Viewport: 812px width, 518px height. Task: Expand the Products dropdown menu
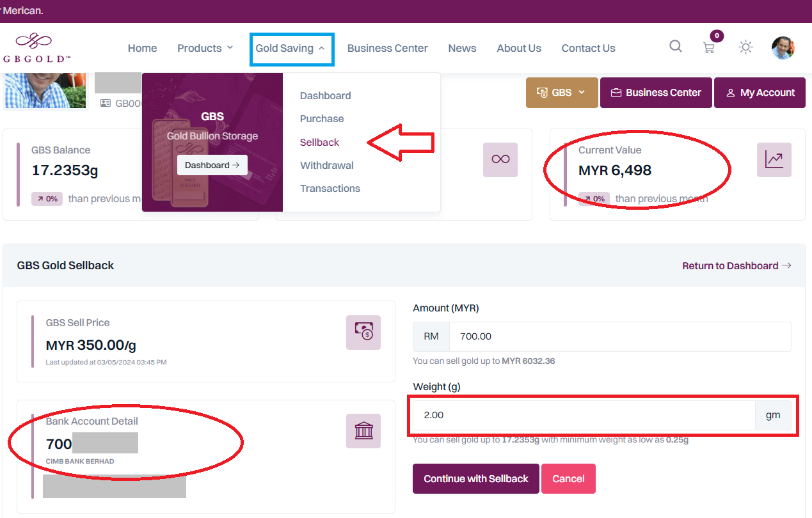coord(205,48)
